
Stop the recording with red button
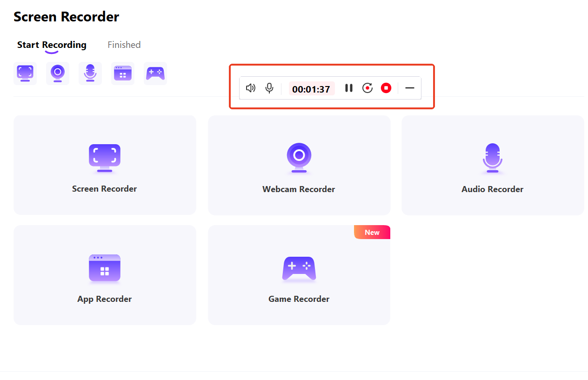point(386,88)
